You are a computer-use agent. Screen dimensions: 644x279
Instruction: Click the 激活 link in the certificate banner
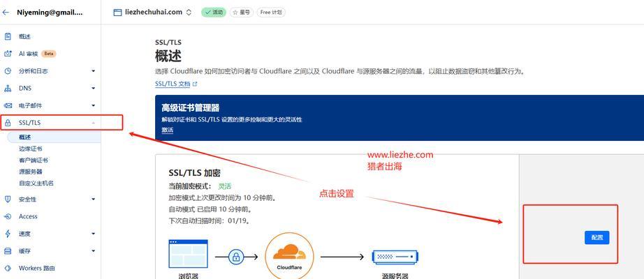(167, 130)
